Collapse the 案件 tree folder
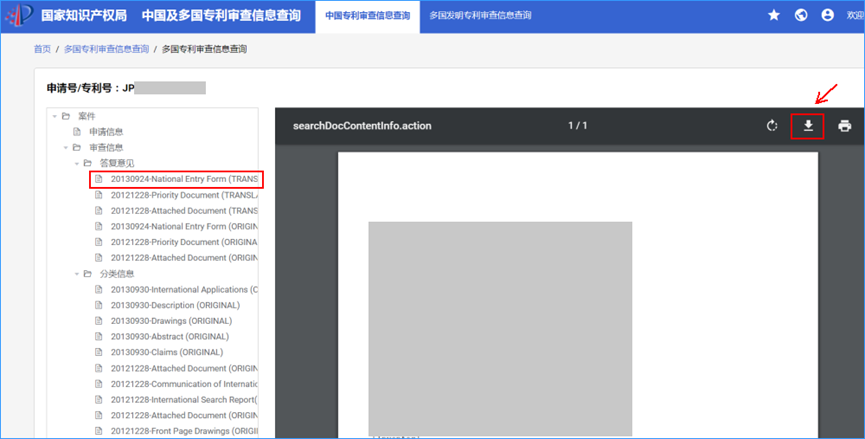Viewport: 865px width, 439px height. 55,116
